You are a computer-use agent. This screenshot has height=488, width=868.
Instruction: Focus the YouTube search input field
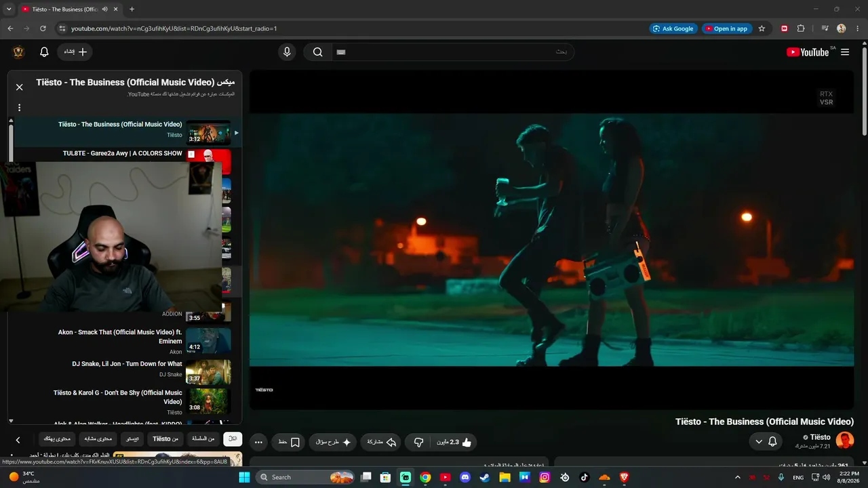pyautogui.click(x=453, y=52)
